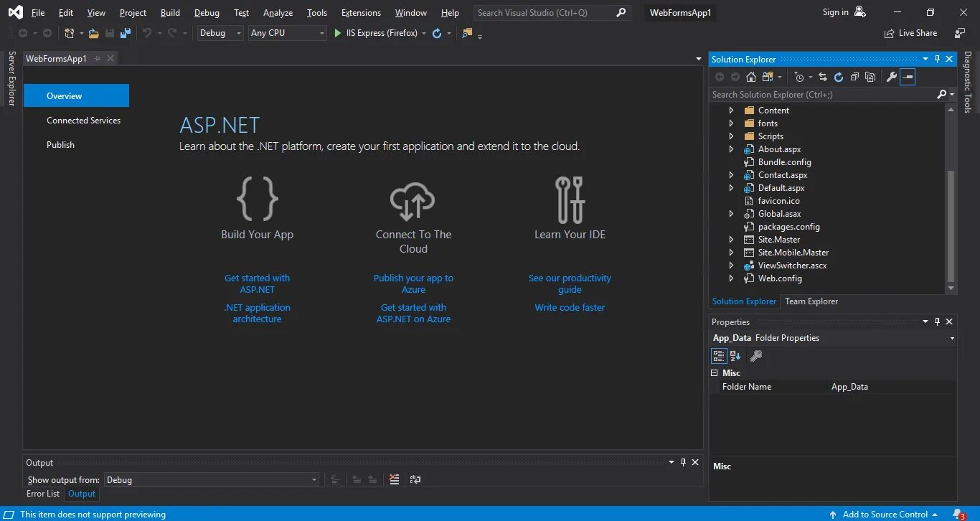Expand the Site.Master node
Viewport: 980px width, 521px height.
(731, 240)
